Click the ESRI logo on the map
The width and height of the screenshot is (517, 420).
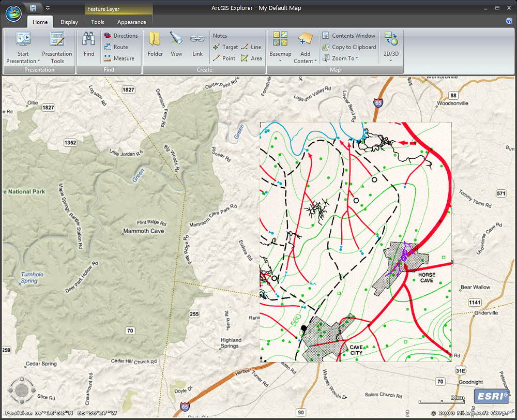coord(491,396)
